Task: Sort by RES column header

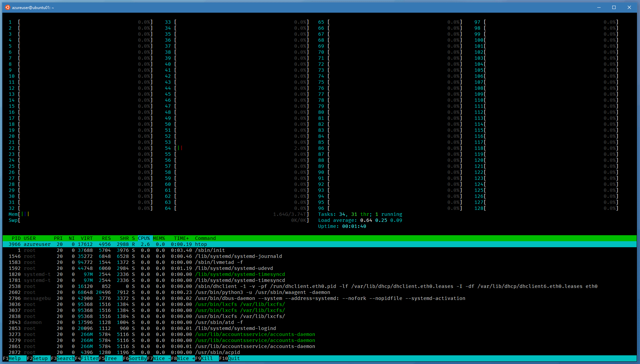Action: coord(106,238)
